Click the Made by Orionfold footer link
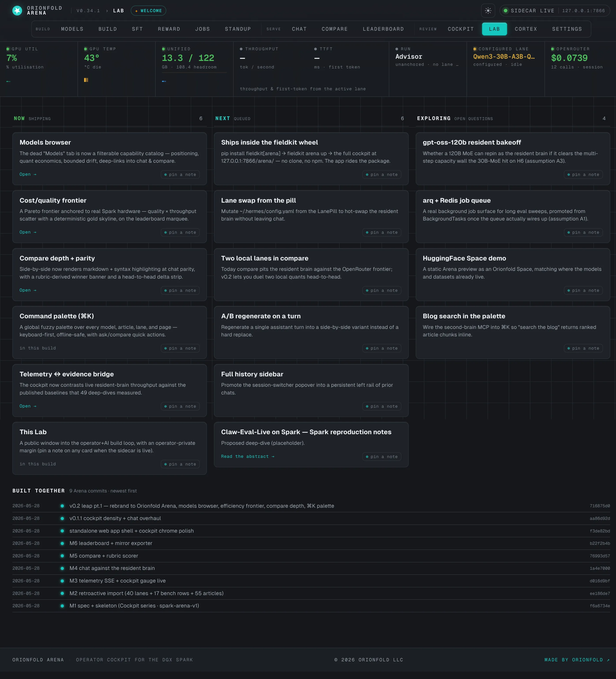The image size is (616, 679). (x=577, y=660)
